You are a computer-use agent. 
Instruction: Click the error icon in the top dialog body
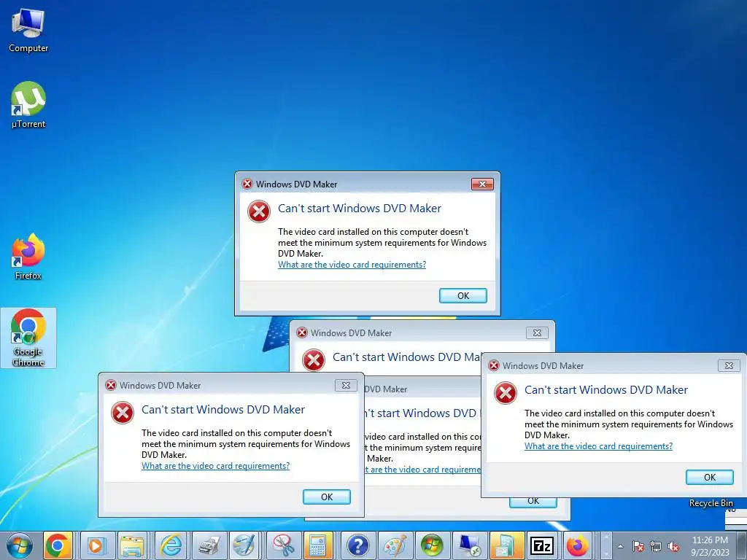[259, 211]
